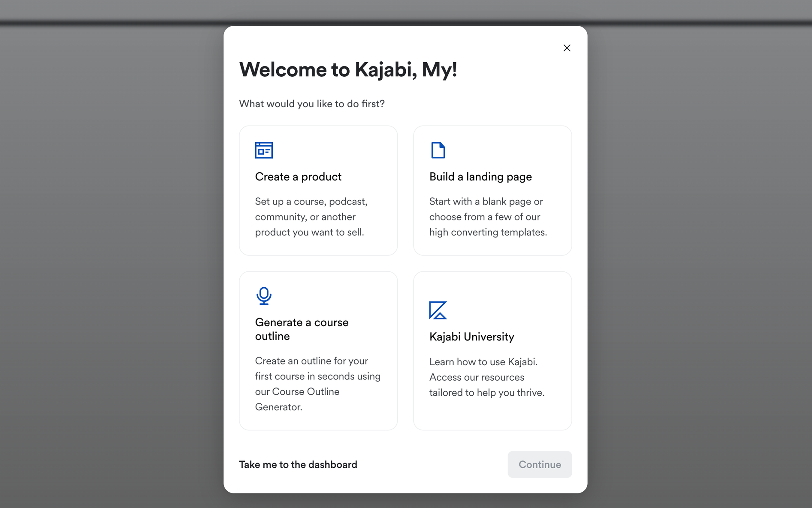
Task: Pick the Generate a course outline heading
Action: (x=302, y=329)
